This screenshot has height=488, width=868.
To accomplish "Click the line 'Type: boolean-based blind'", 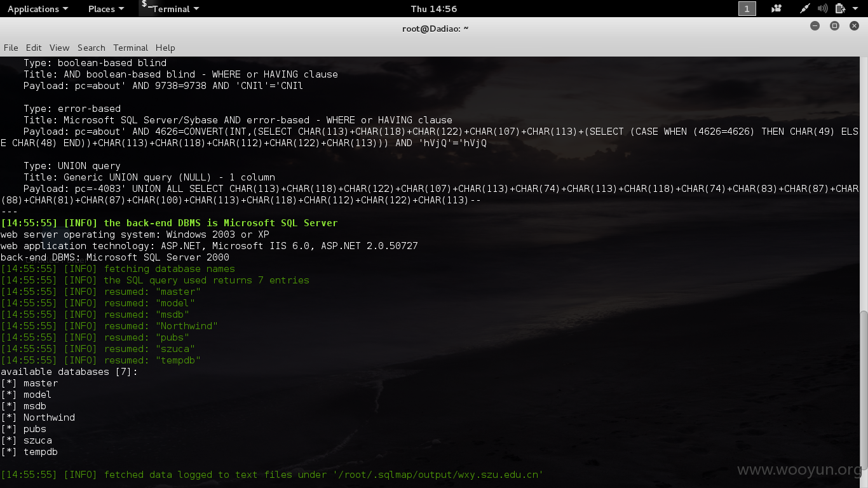I will click(95, 63).
